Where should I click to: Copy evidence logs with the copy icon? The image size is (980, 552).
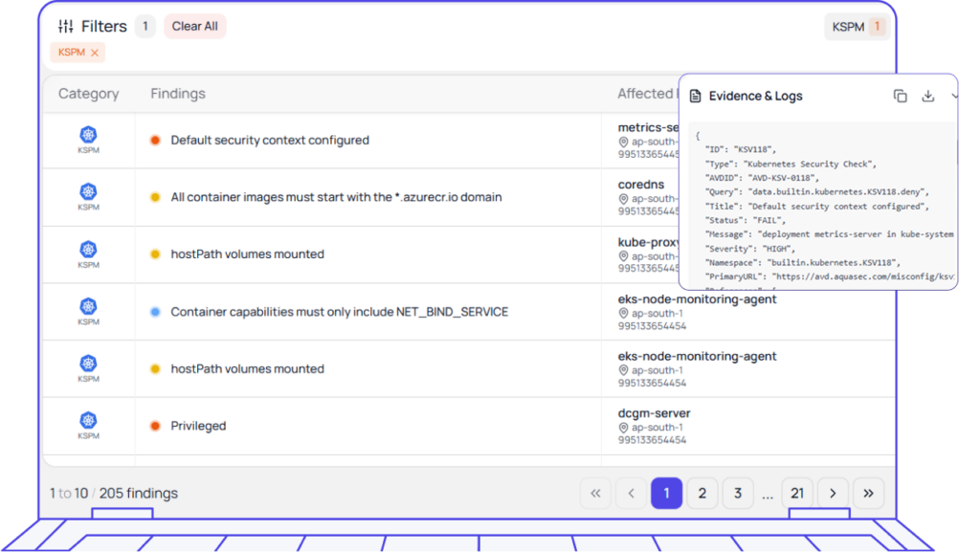click(900, 96)
